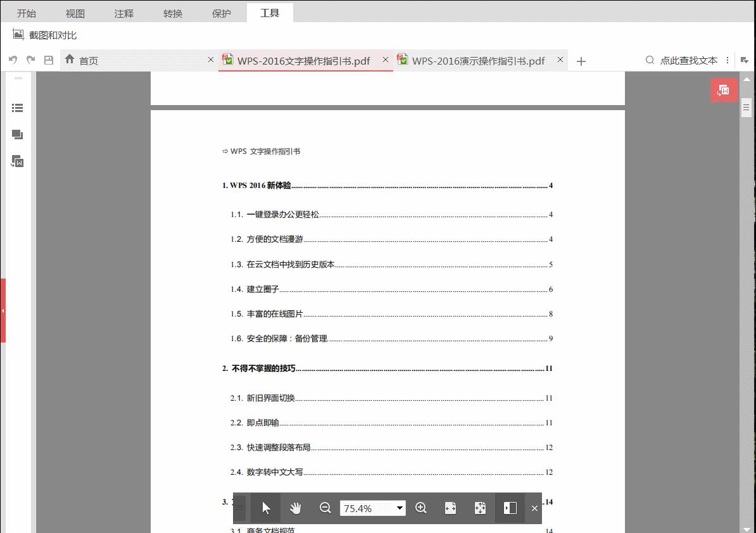Screen dimensions: 756x533
Task: Select the arrow pointer tool in floating toolbar
Action: (266, 508)
